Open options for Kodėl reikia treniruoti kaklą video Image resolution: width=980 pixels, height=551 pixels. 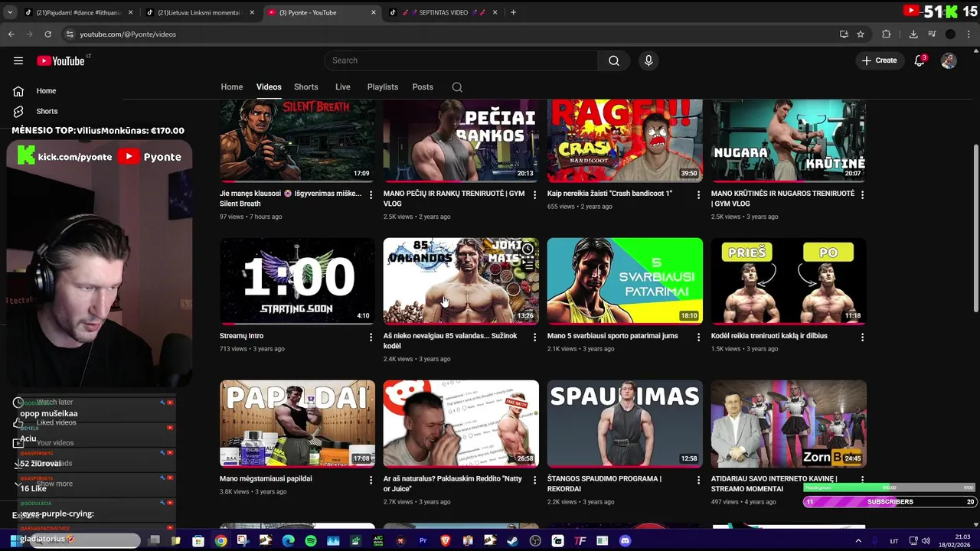tap(862, 337)
